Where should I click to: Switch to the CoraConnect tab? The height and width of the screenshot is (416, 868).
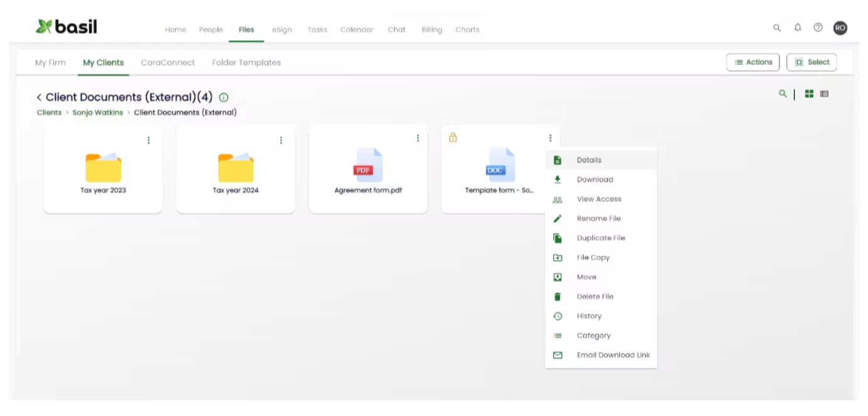point(167,63)
